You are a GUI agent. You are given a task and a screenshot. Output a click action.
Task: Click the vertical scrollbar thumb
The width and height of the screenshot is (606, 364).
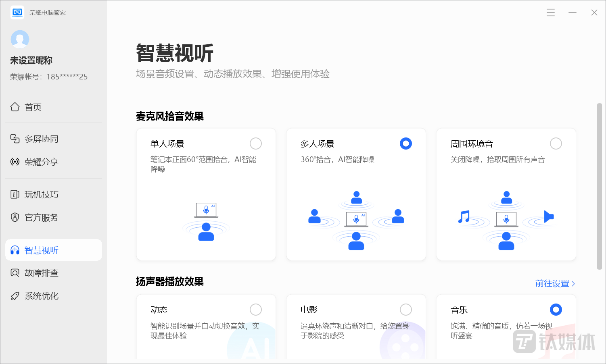click(599, 185)
